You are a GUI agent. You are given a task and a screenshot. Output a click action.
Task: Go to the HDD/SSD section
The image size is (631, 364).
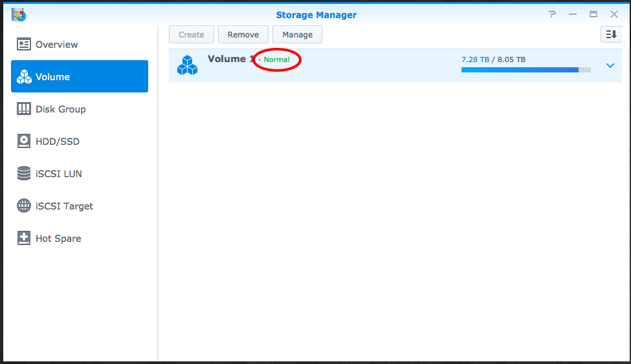(x=79, y=141)
